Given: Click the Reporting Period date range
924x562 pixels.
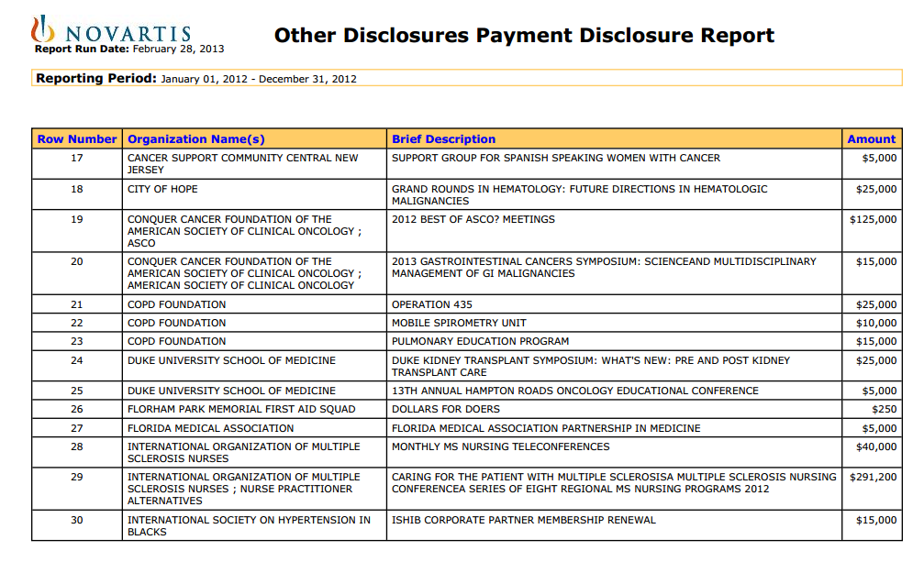Looking at the screenshot, I should coord(259,79).
